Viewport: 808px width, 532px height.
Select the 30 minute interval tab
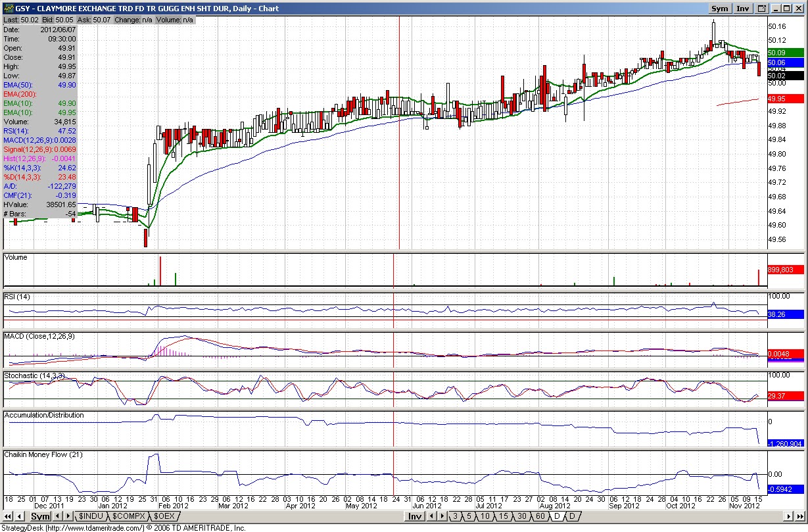(522, 516)
